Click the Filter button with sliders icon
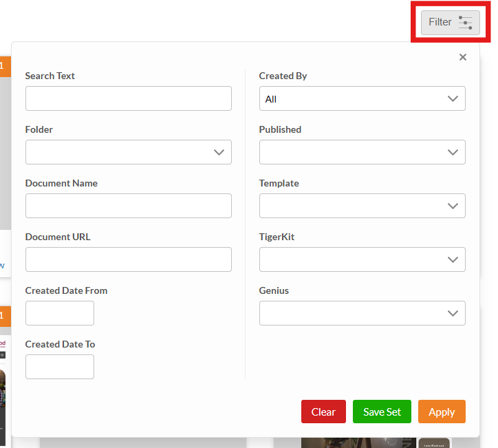The image size is (498, 448). point(450,22)
